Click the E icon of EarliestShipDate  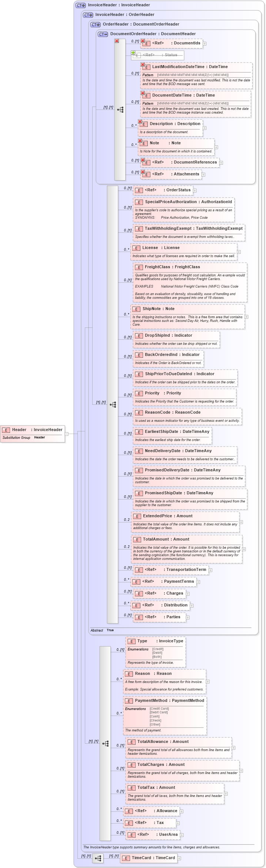(139, 432)
